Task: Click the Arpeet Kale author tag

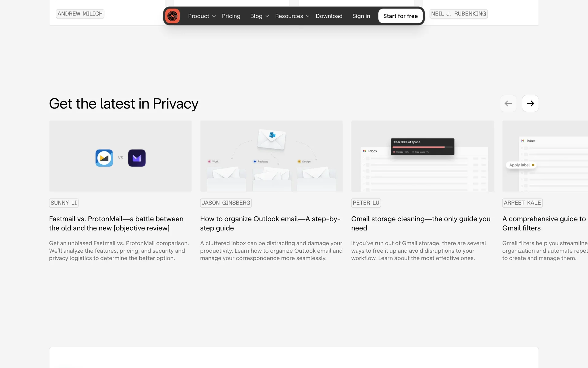Action: (x=522, y=203)
